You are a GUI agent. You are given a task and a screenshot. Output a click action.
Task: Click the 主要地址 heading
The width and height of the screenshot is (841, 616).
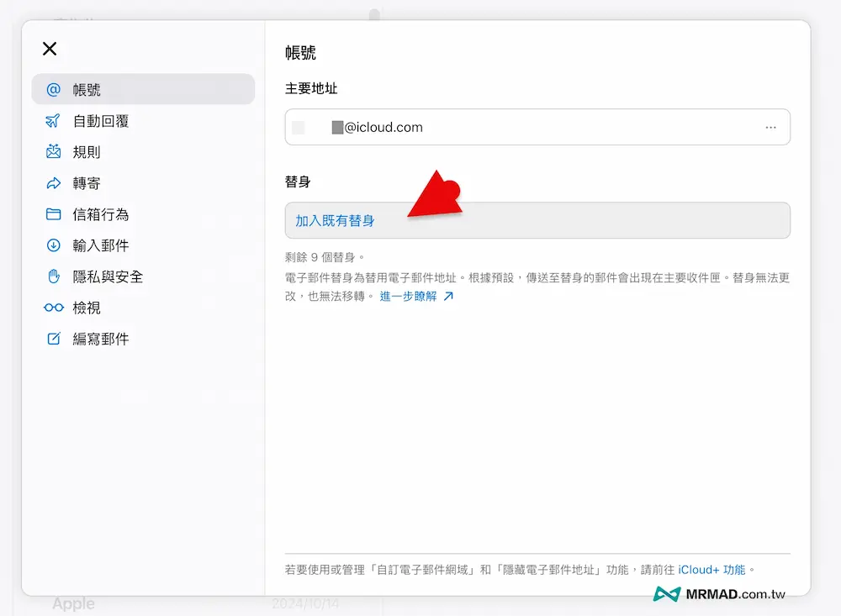311,88
